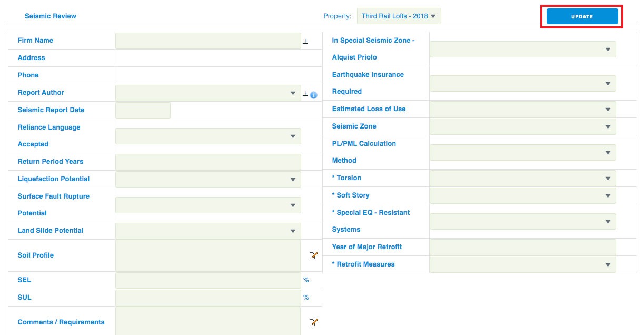Click the Seismic Review heading text

tap(51, 16)
